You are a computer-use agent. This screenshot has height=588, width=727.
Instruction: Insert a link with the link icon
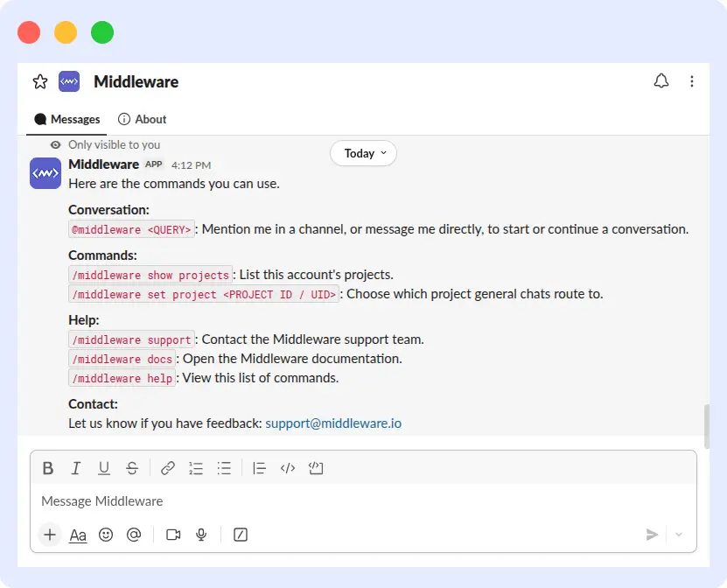click(x=168, y=468)
